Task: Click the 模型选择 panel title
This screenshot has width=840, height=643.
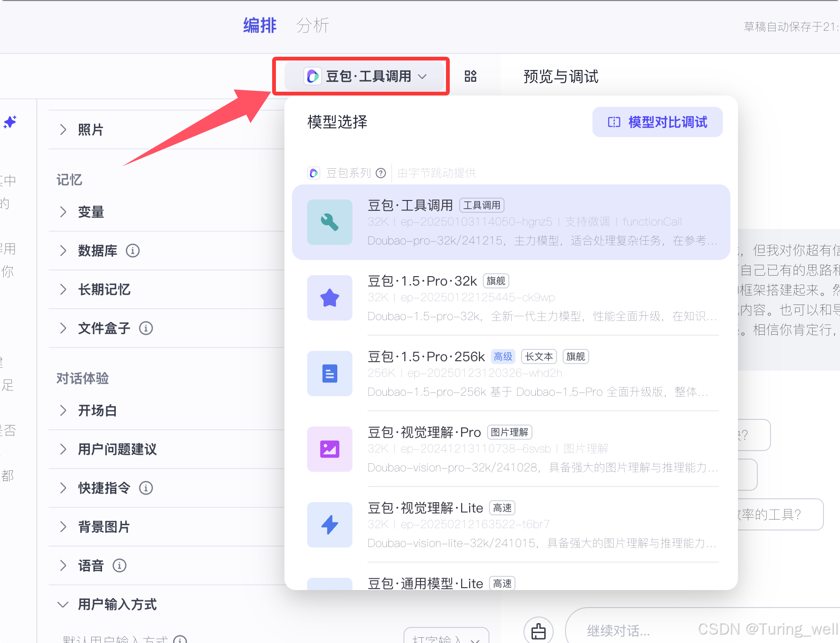Action: pyautogui.click(x=337, y=122)
